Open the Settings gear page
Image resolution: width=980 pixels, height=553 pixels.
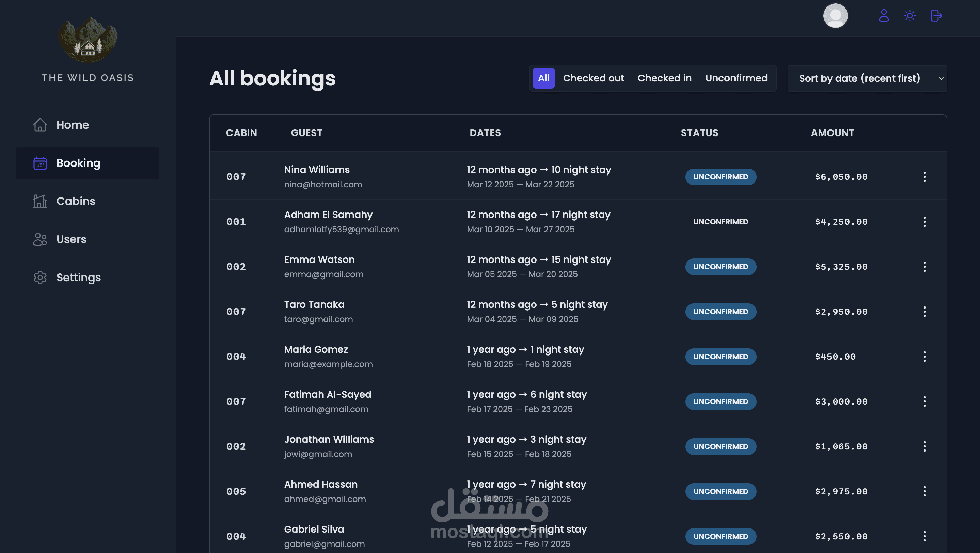click(x=78, y=277)
